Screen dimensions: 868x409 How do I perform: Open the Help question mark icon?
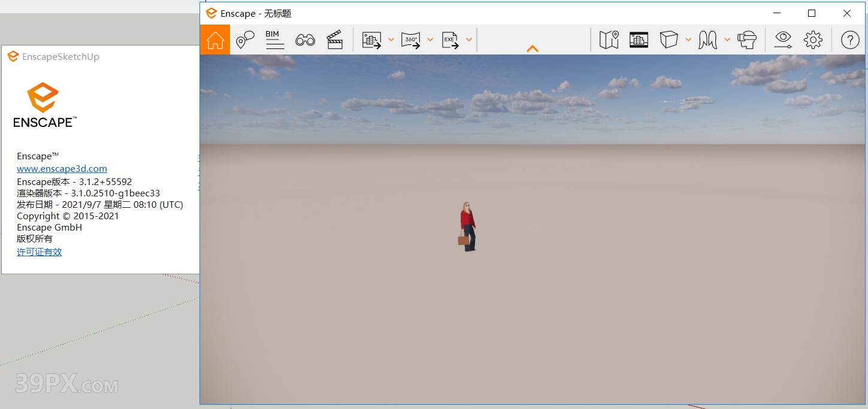tap(849, 40)
